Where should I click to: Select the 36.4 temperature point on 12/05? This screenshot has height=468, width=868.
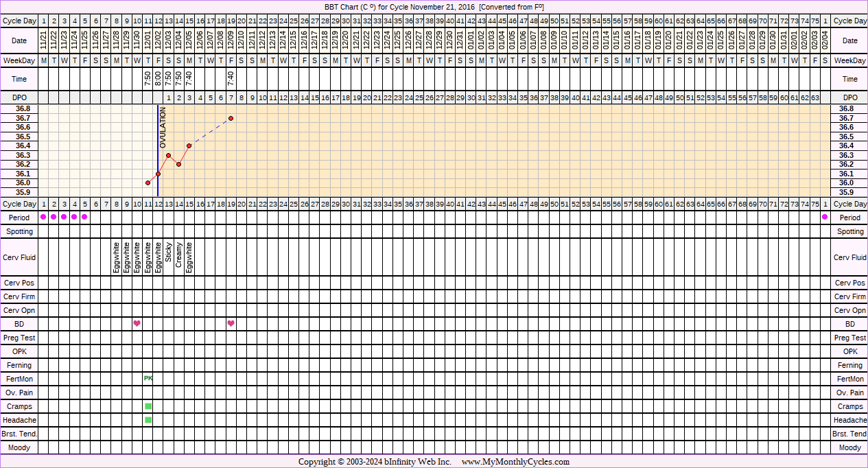tap(189, 145)
